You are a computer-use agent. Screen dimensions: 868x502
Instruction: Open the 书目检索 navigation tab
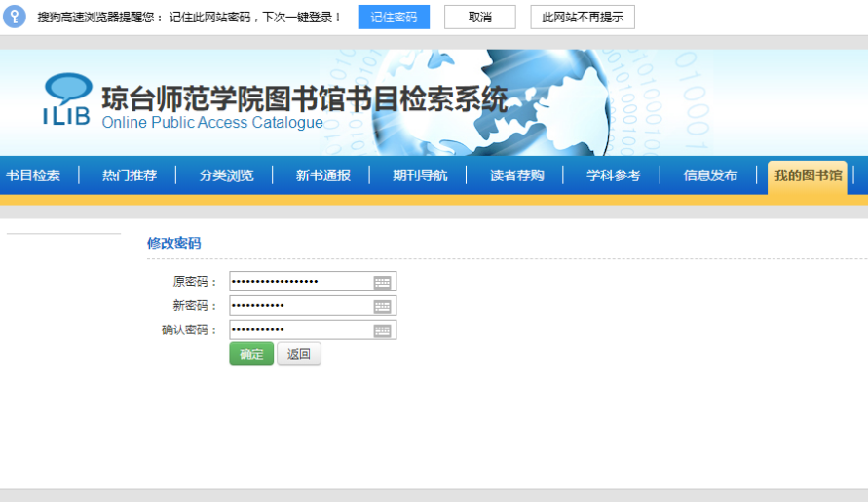coord(33,175)
